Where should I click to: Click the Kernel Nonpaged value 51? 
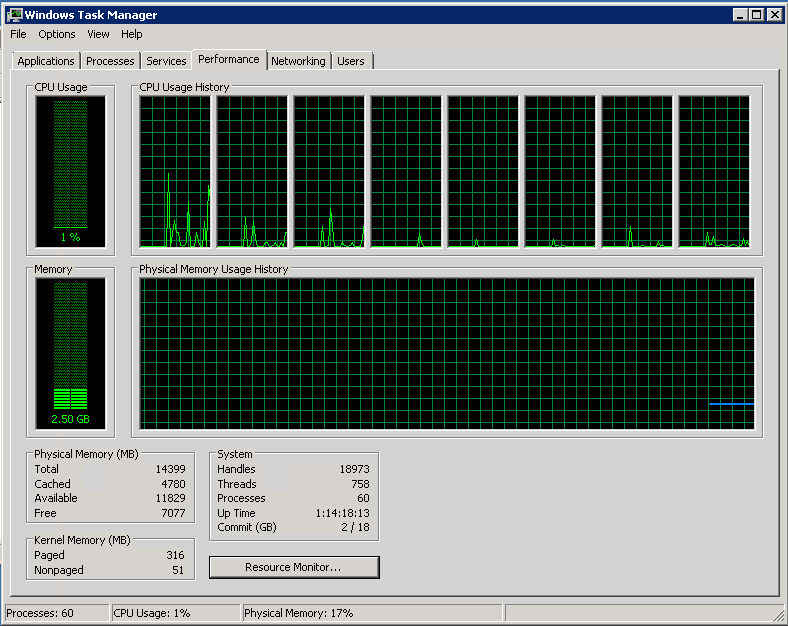pos(178,570)
